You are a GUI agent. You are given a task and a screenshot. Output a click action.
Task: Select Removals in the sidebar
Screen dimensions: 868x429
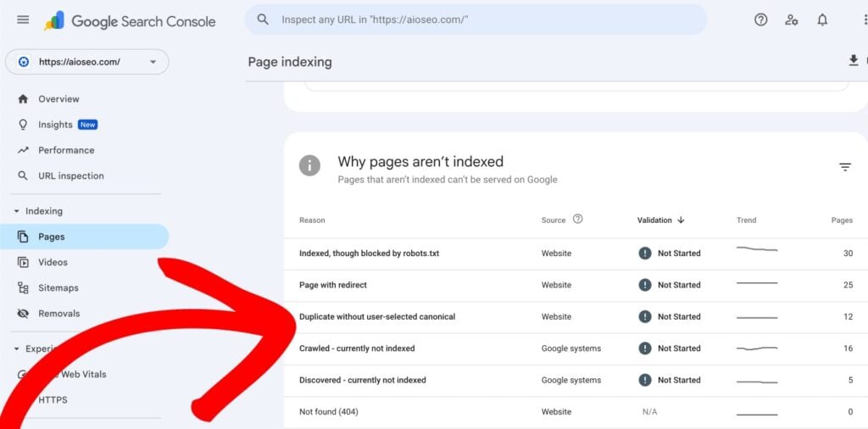58,314
